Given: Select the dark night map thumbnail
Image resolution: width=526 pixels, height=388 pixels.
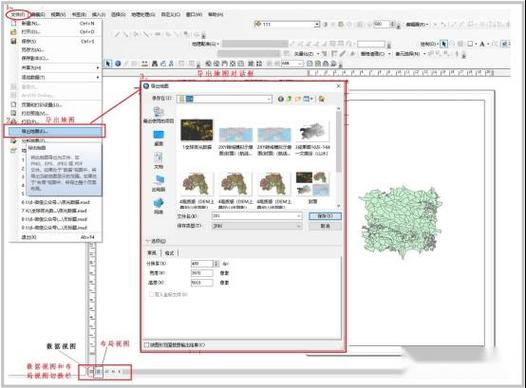Looking at the screenshot, I should tap(197, 130).
